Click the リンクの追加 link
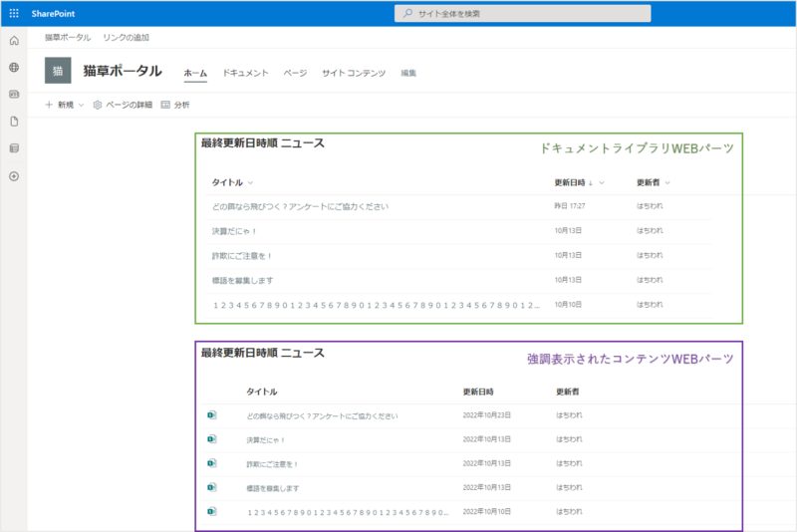The height and width of the screenshot is (532, 797). click(x=126, y=37)
